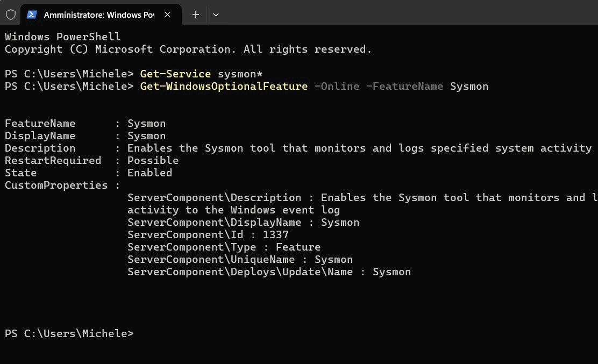
Task: Click 'activity to the Windows event log' line
Action: click(233, 210)
